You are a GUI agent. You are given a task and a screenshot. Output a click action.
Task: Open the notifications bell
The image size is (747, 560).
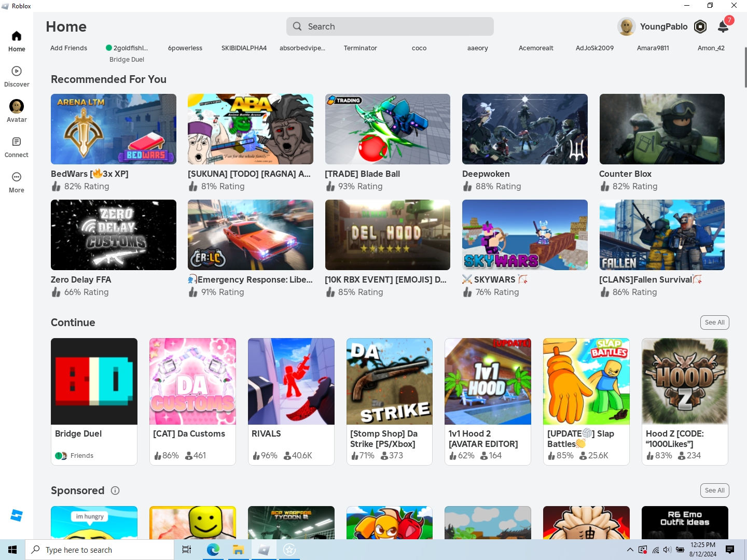[723, 26]
